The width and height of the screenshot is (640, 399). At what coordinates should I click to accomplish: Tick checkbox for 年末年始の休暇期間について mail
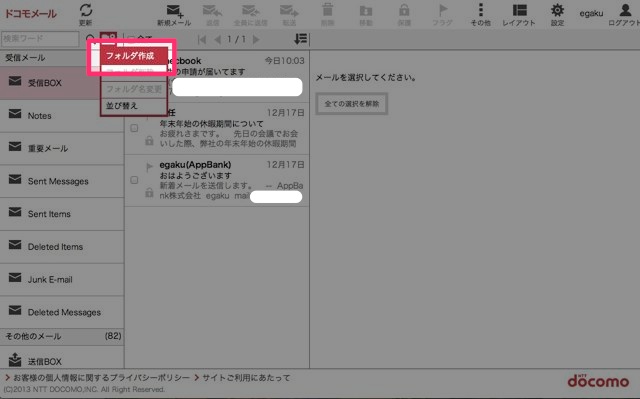pyautogui.click(x=134, y=128)
